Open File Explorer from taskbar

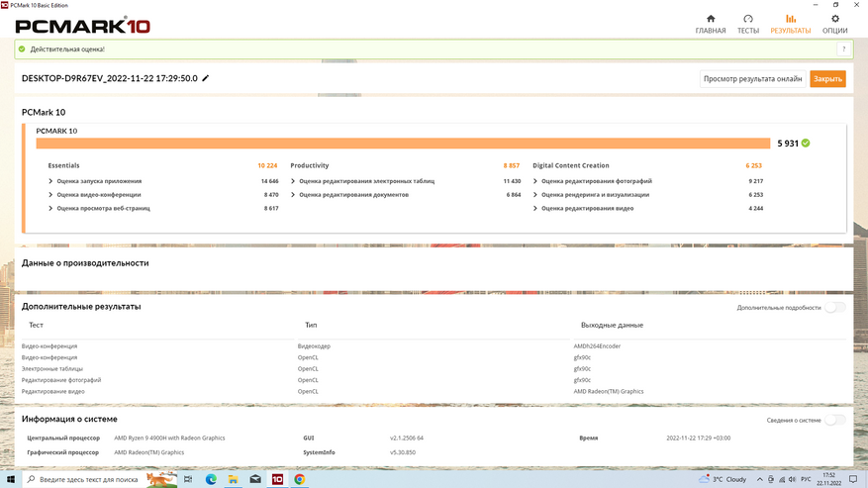coord(233,479)
